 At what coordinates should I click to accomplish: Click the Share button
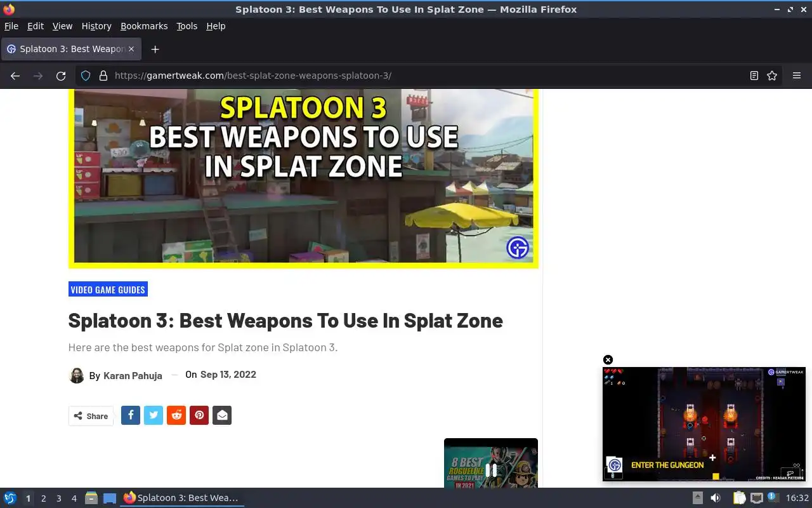[91, 416]
